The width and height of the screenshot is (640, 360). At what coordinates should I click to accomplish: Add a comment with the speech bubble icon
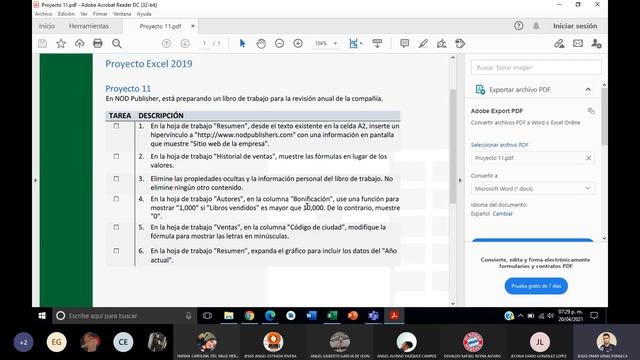[x=404, y=43]
